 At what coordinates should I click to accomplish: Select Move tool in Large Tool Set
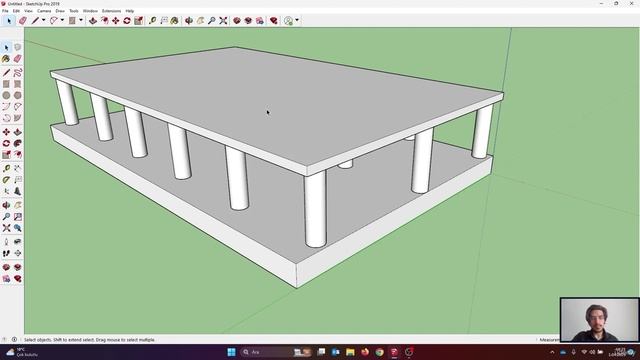pos(6,132)
